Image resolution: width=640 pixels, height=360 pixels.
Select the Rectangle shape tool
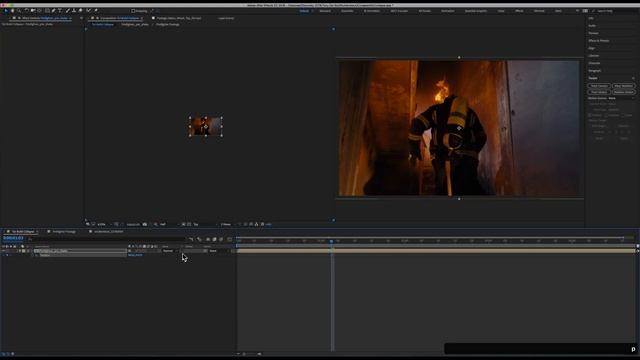47,11
